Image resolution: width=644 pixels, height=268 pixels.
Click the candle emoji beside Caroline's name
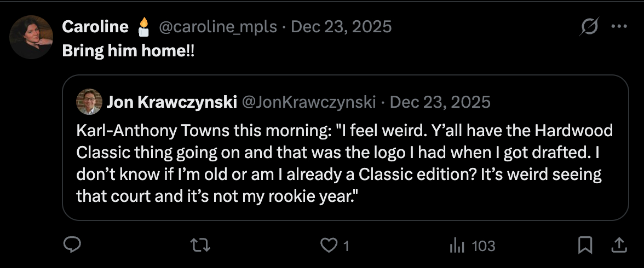pos(144,26)
